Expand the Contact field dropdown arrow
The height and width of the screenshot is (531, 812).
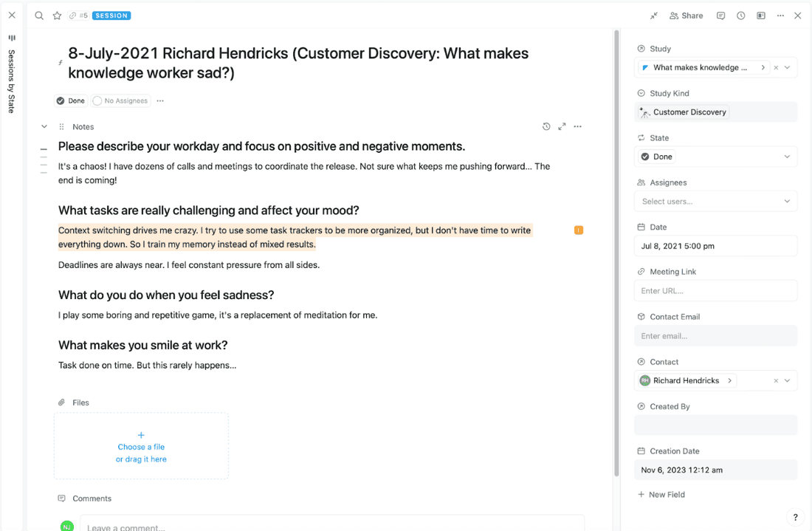pyautogui.click(x=787, y=381)
